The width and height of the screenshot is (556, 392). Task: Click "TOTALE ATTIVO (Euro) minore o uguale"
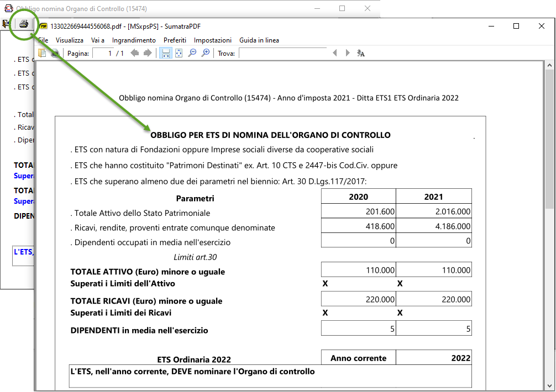[x=148, y=272]
